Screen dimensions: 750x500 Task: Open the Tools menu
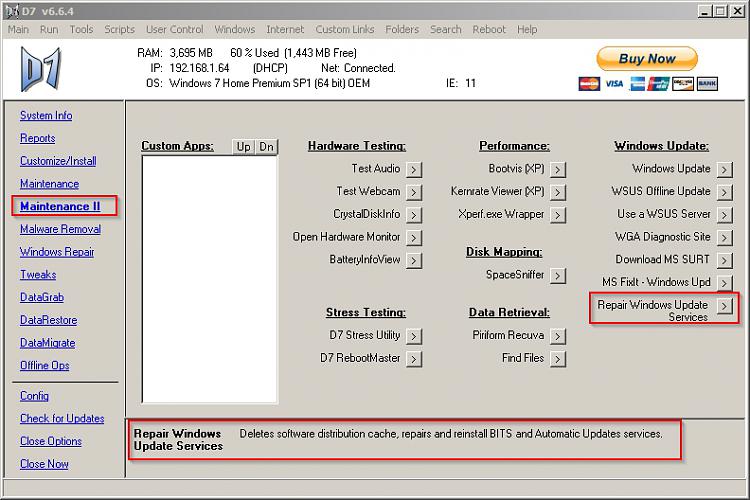pos(81,30)
